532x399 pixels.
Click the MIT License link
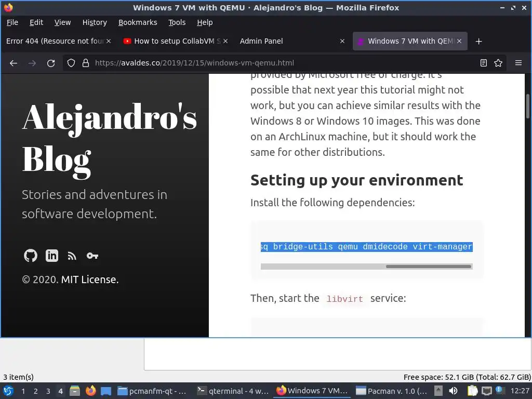click(x=90, y=280)
